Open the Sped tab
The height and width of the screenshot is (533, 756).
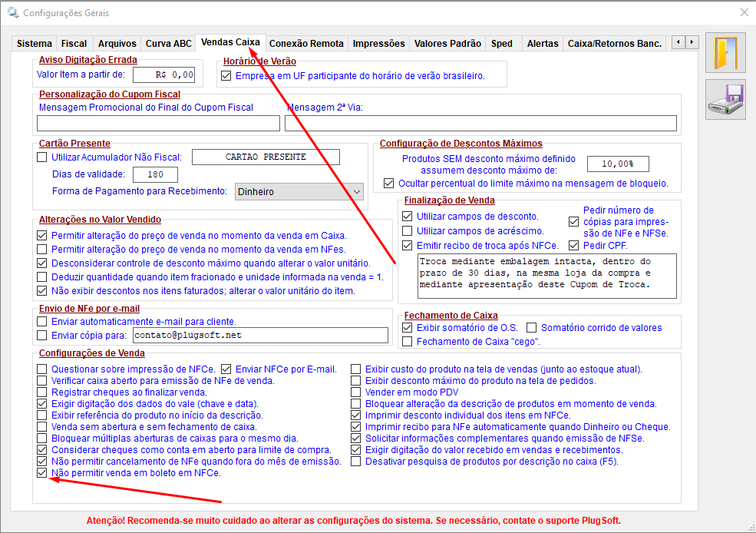[x=502, y=44]
